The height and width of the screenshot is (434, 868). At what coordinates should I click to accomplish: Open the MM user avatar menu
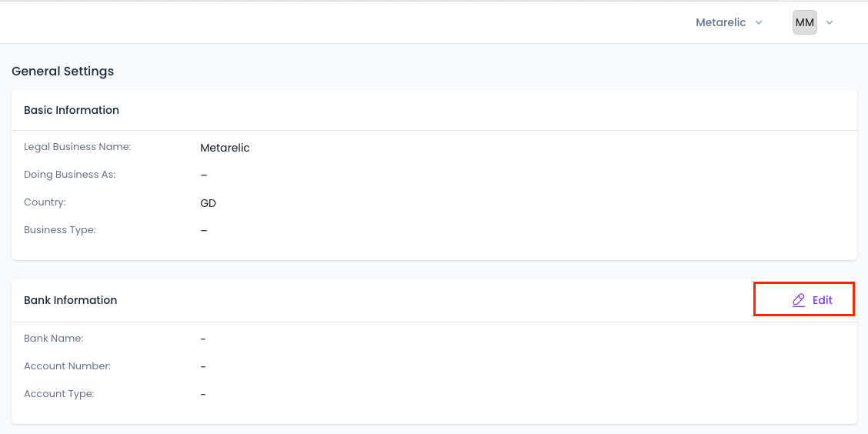coord(804,22)
